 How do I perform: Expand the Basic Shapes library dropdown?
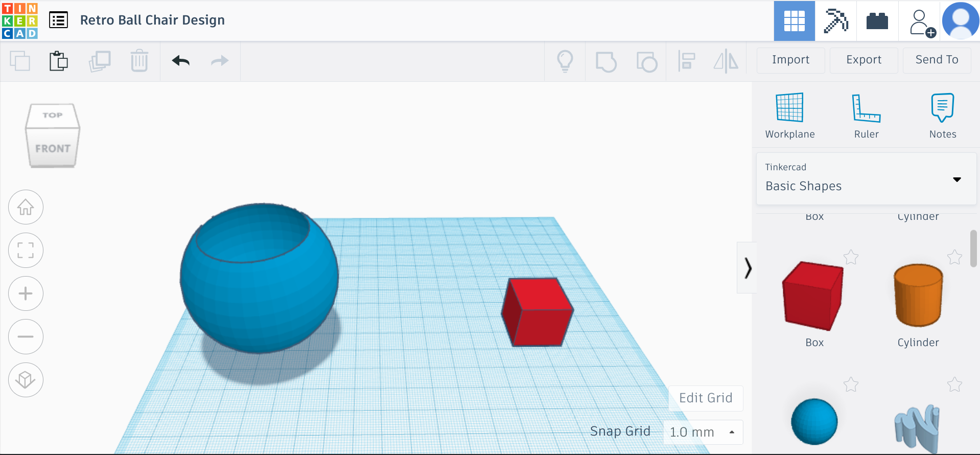tap(866, 179)
